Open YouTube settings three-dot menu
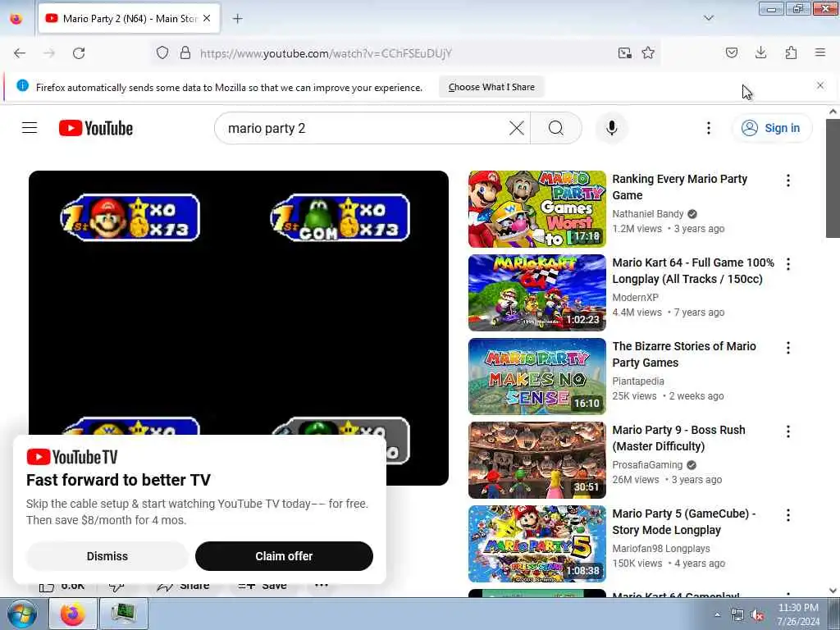 [x=708, y=128]
